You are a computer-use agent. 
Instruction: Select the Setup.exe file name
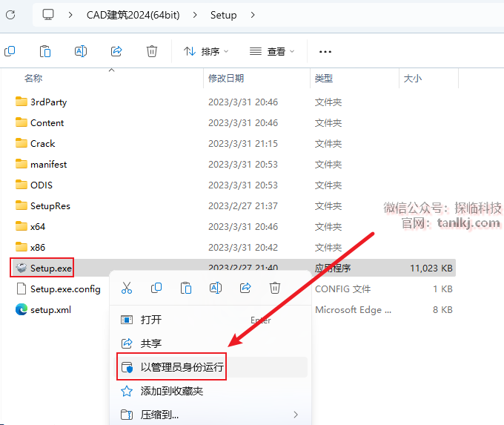pyautogui.click(x=51, y=268)
